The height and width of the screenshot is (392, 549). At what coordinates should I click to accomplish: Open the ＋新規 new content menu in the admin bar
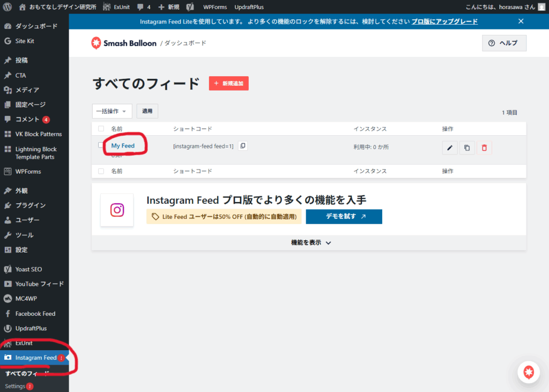[x=169, y=7]
